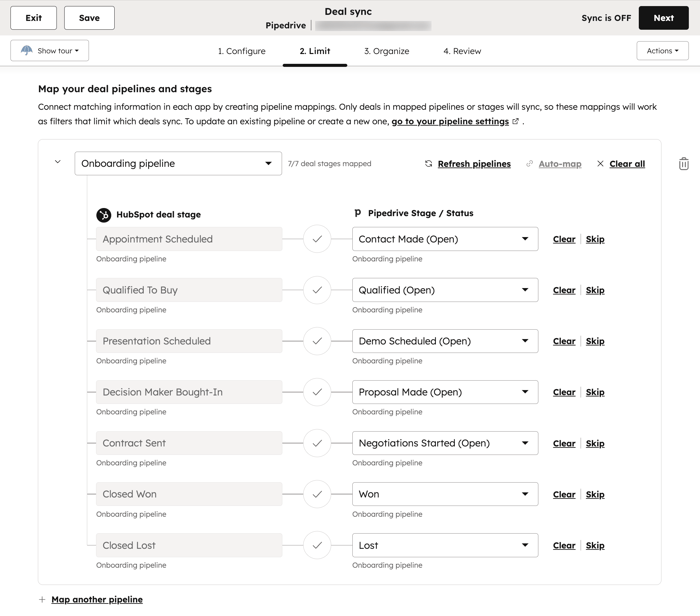The width and height of the screenshot is (700, 616).
Task: Open the Show tour dropdown
Action: point(50,50)
